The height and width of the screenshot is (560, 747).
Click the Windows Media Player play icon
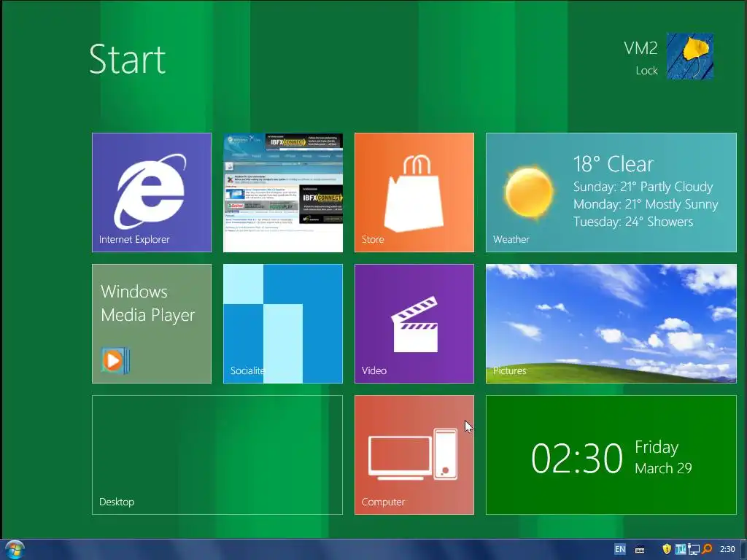point(115,360)
